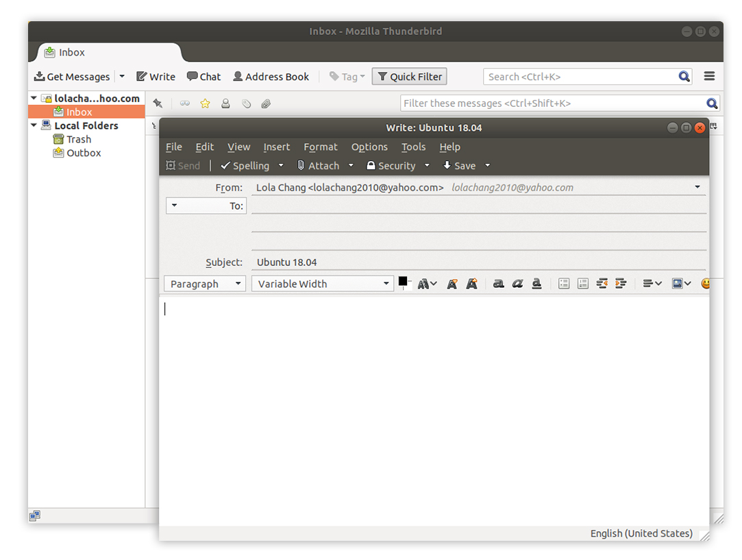
Task: Toggle italic text formatting
Action: 517,284
